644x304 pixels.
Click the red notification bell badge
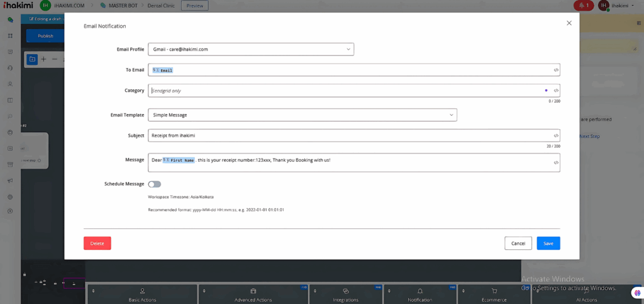pyautogui.click(x=583, y=6)
